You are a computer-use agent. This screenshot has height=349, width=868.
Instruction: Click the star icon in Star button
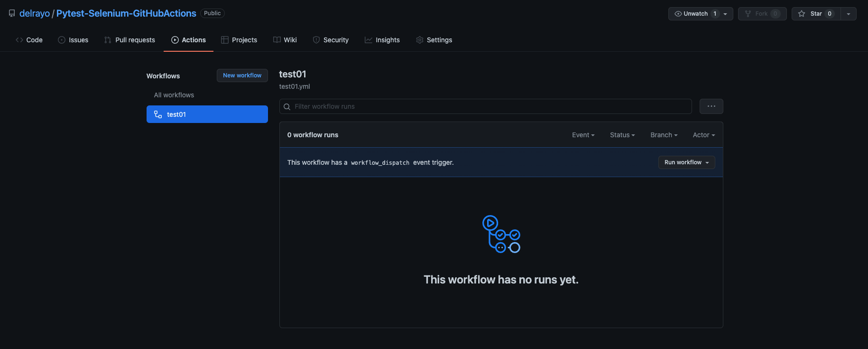pos(802,14)
